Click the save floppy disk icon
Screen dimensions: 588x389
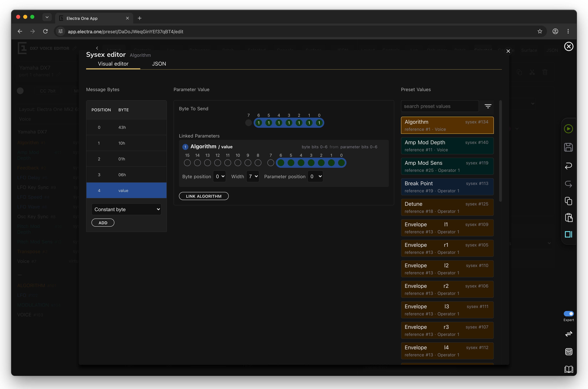pyautogui.click(x=568, y=147)
